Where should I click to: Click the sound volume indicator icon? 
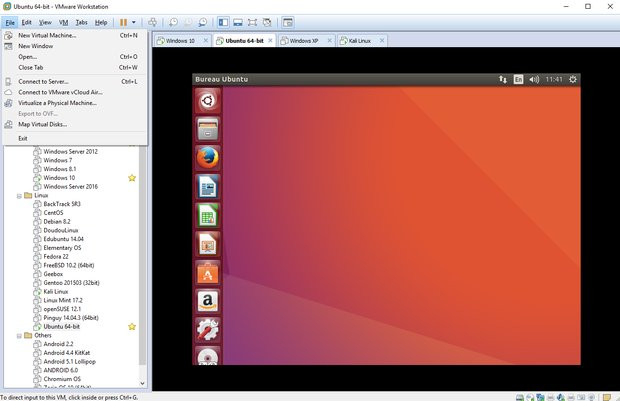(534, 79)
